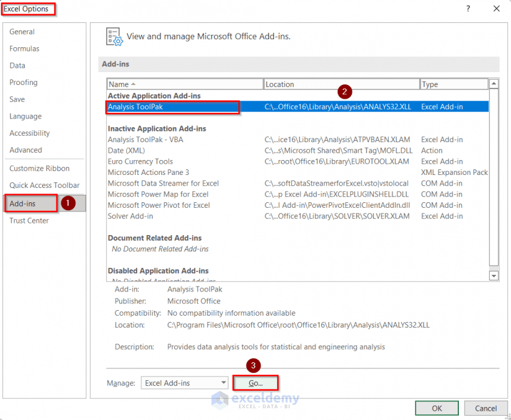Confirm changes with the OK button

437,408
